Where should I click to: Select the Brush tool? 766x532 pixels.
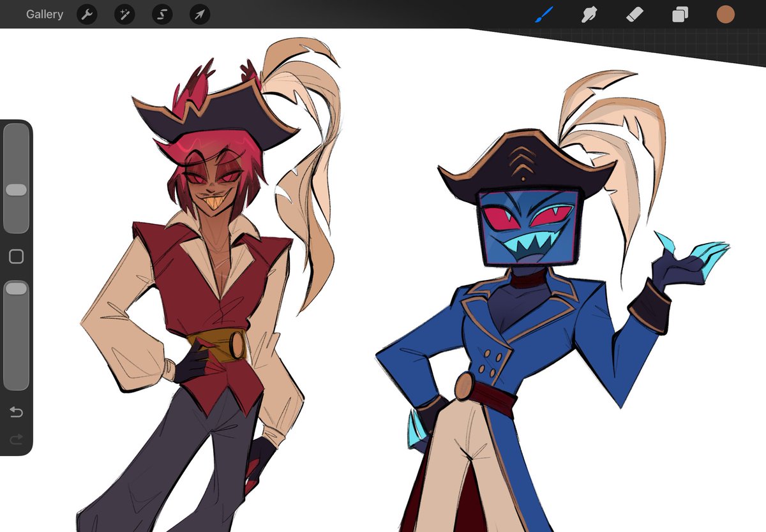point(544,14)
